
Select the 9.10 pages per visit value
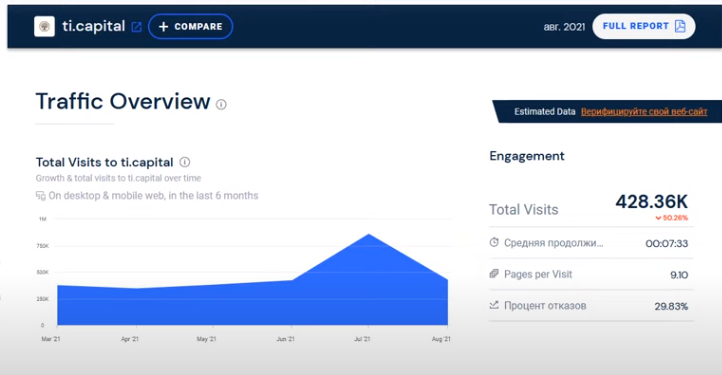pos(679,275)
